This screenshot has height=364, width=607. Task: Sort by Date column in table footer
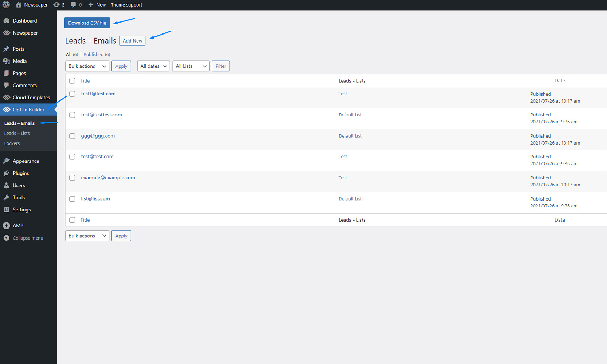click(560, 220)
